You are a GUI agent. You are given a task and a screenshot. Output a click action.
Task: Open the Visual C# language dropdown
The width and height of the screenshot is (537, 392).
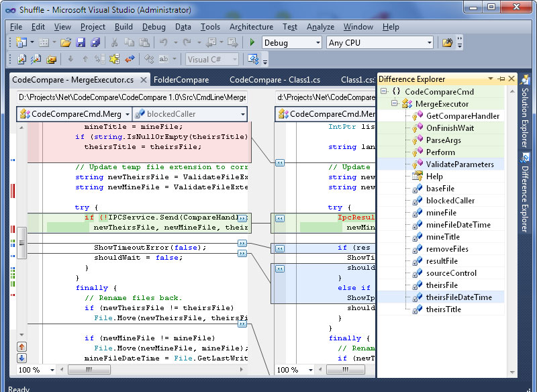click(x=234, y=59)
